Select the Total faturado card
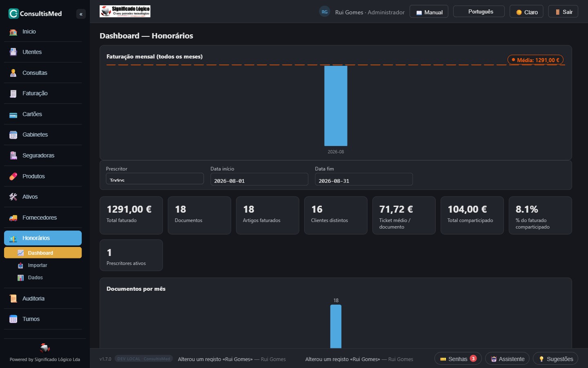The height and width of the screenshot is (368, 588). click(x=131, y=215)
